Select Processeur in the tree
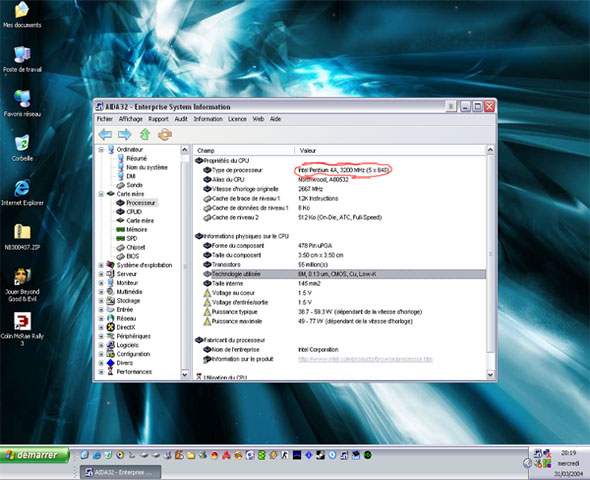 click(x=140, y=203)
